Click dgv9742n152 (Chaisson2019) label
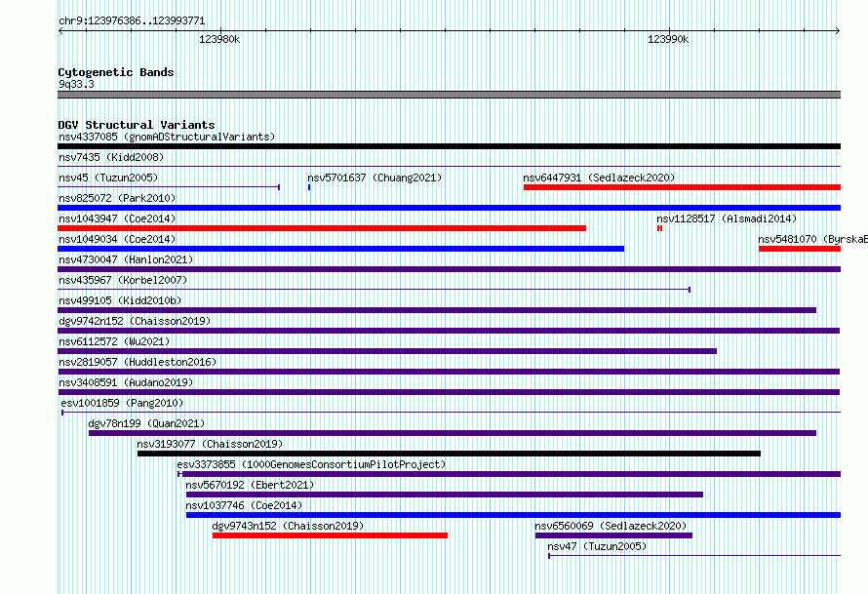This screenshot has width=868, height=594. click(x=135, y=321)
